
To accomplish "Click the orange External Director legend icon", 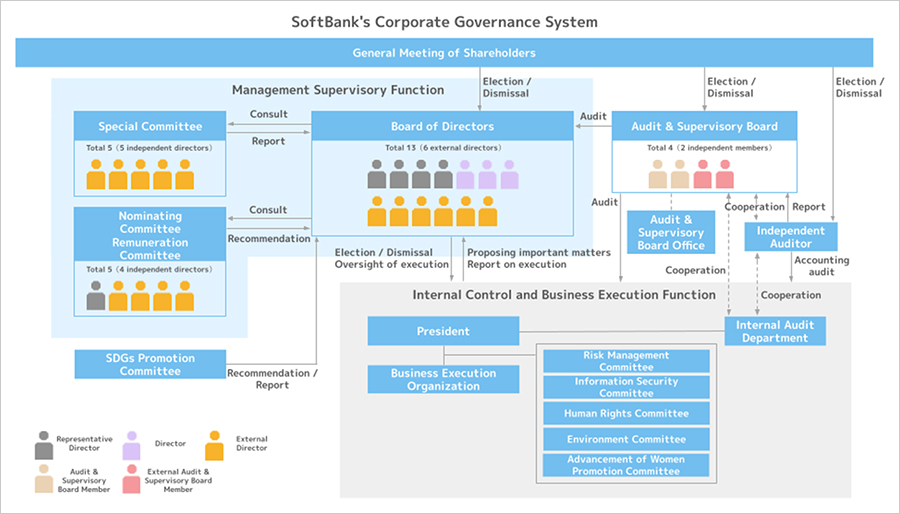I will 214,445.
